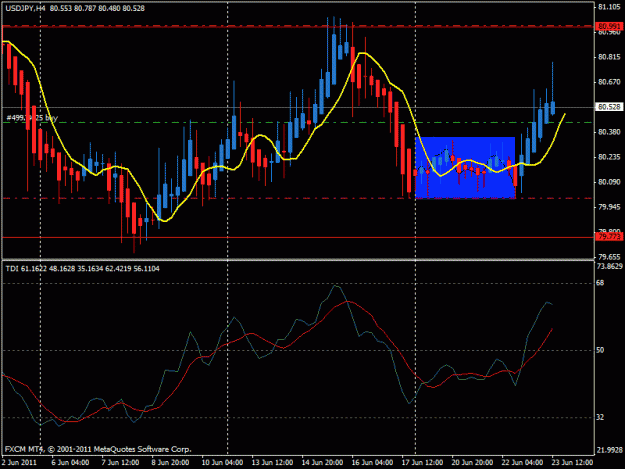The height and width of the screenshot is (469, 625).
Task: Click the 80.670 price scale value
Action: 609,82
